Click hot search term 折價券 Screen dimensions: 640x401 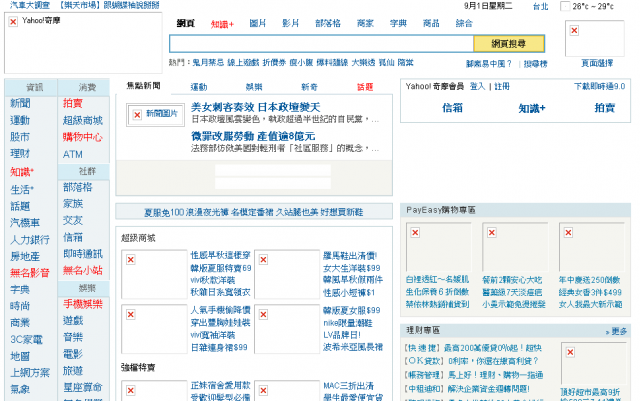click(274, 62)
